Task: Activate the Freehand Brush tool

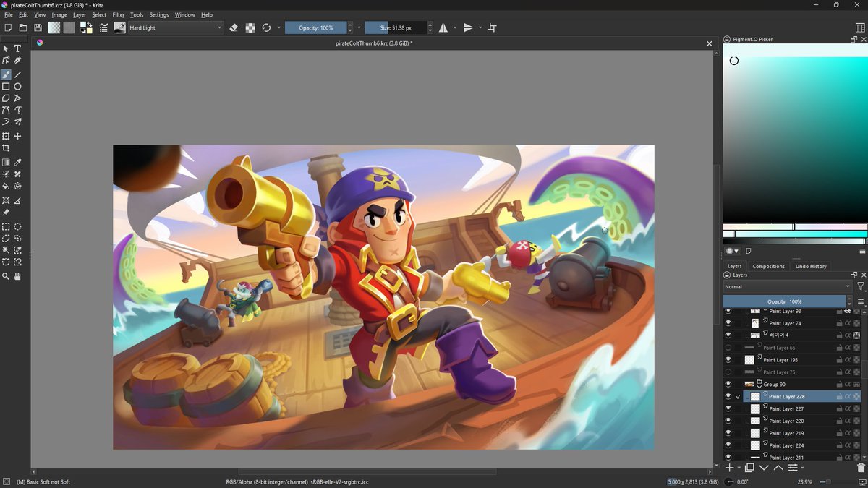Action: click(x=6, y=74)
